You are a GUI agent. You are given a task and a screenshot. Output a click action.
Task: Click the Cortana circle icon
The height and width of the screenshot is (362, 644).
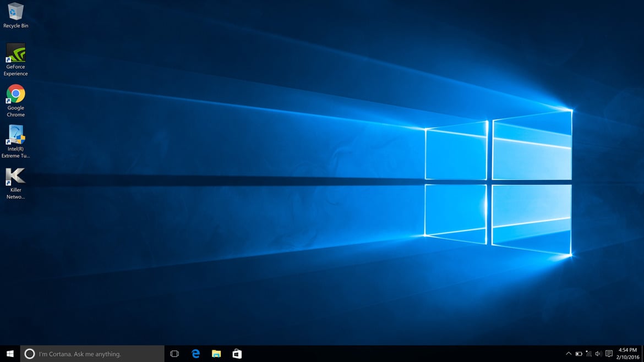pyautogui.click(x=30, y=354)
